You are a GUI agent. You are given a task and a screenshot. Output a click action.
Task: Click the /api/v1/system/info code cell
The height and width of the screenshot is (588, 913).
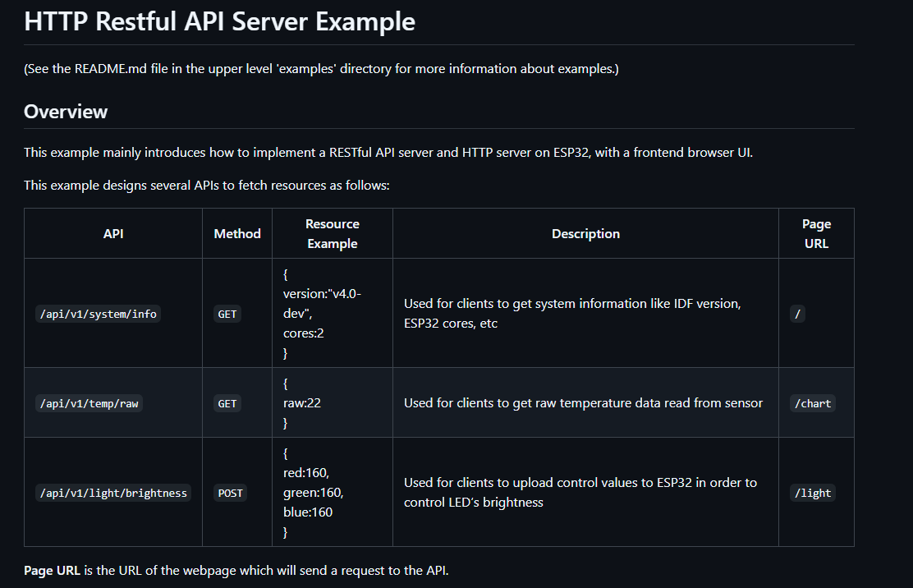(98, 314)
